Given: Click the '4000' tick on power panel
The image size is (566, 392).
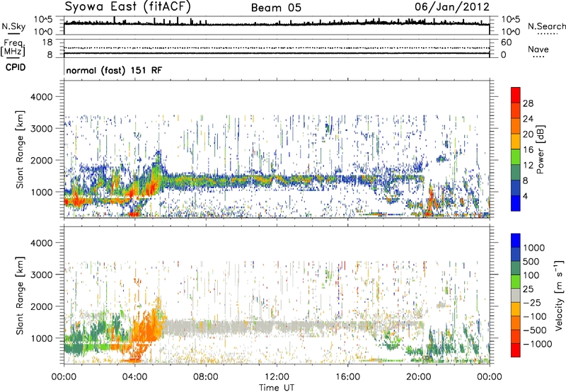Looking at the screenshot, I should [41, 97].
